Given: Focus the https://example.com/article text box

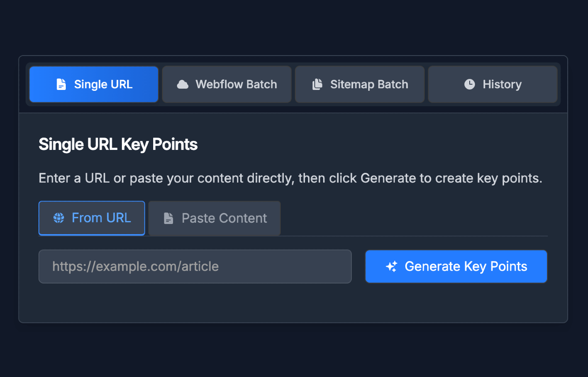Looking at the screenshot, I should pos(195,266).
